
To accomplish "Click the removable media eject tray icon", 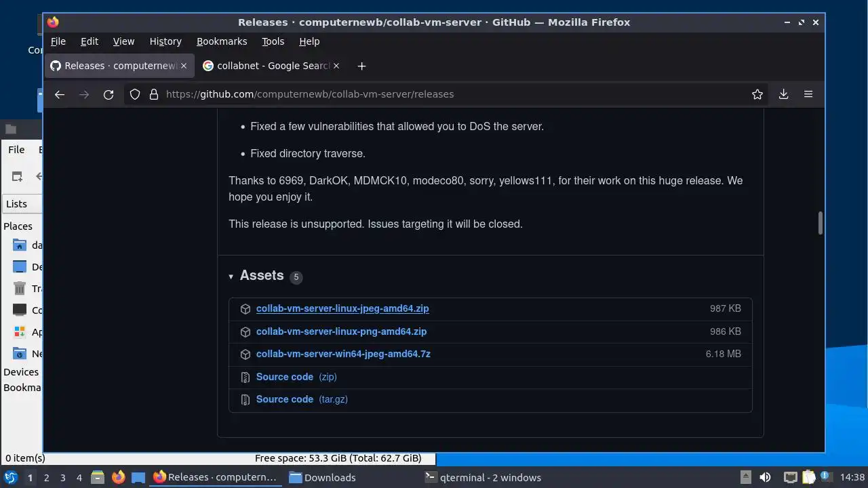I will [745, 477].
